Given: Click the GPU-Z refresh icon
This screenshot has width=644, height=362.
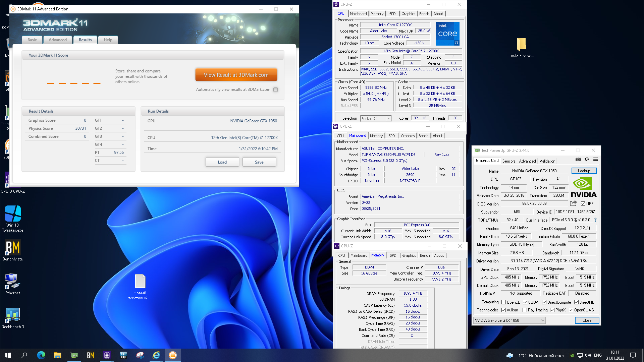Looking at the screenshot, I should coord(587,160).
